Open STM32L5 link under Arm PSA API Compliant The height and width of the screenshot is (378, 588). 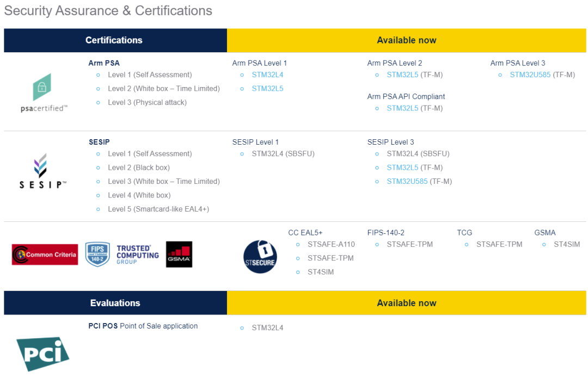pyautogui.click(x=402, y=108)
